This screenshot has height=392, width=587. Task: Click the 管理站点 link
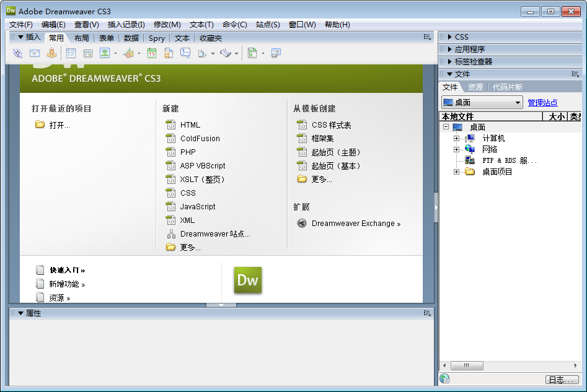[x=542, y=102]
